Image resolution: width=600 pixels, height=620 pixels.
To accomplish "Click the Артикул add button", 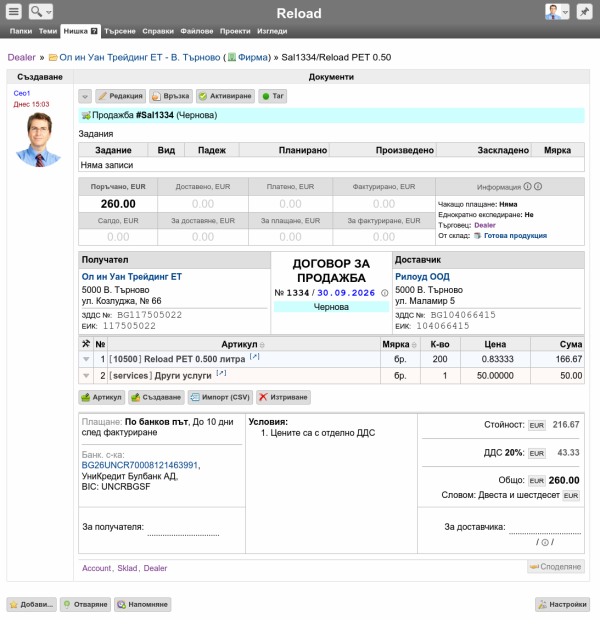I will 102,397.
